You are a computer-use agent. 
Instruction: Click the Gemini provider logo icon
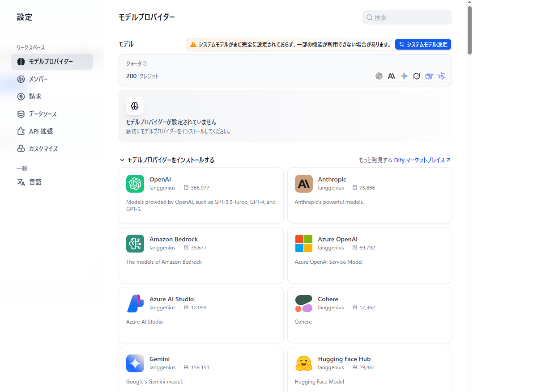(135, 363)
